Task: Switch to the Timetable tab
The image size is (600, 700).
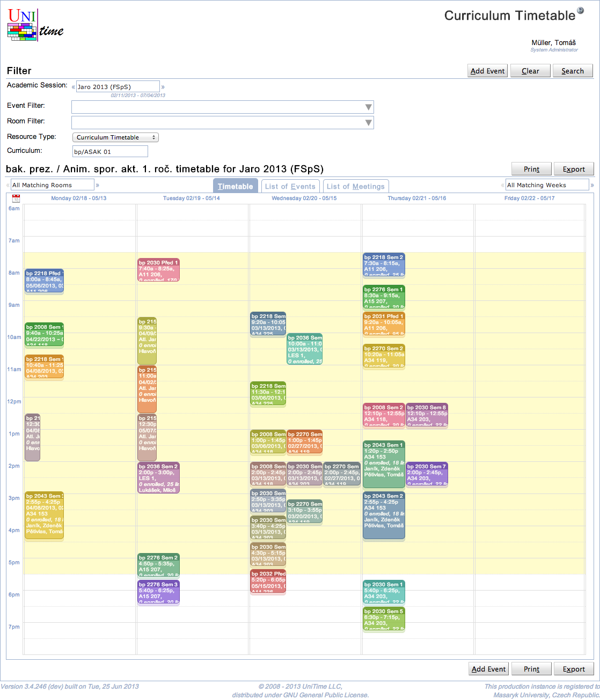Action: coord(236,186)
